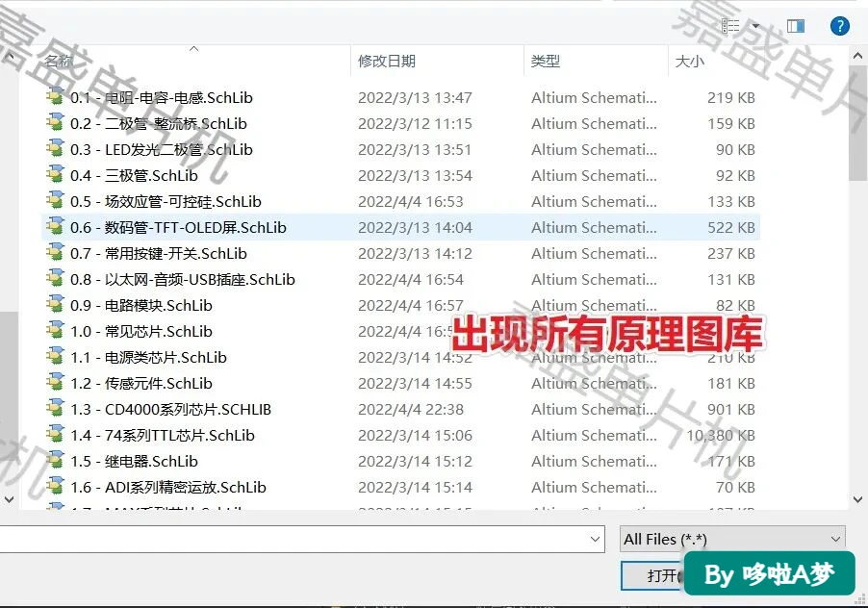This screenshot has width=868, height=608.
Task: Click the 10,380 KB size cell
Action: (x=721, y=436)
